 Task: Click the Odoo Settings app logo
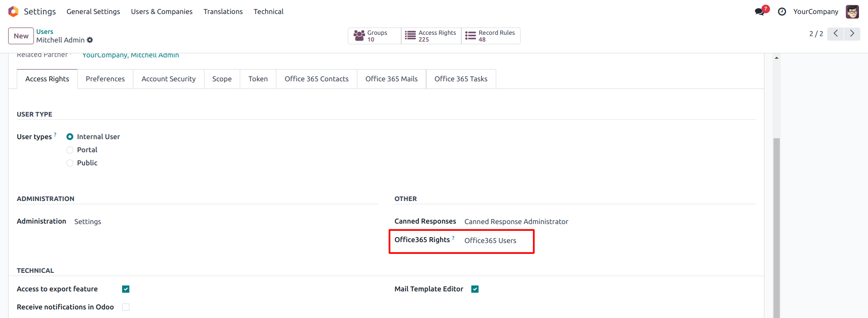[x=14, y=11]
